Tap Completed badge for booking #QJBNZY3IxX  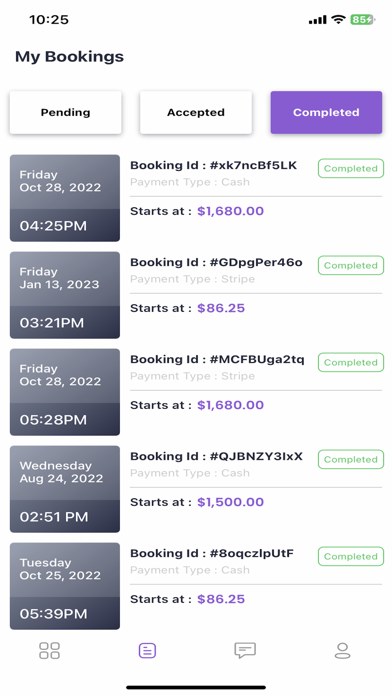click(351, 459)
